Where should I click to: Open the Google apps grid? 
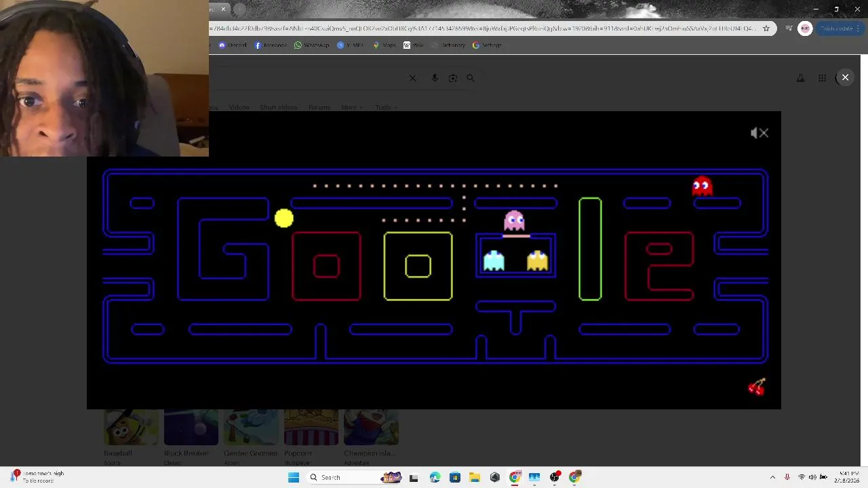point(822,78)
